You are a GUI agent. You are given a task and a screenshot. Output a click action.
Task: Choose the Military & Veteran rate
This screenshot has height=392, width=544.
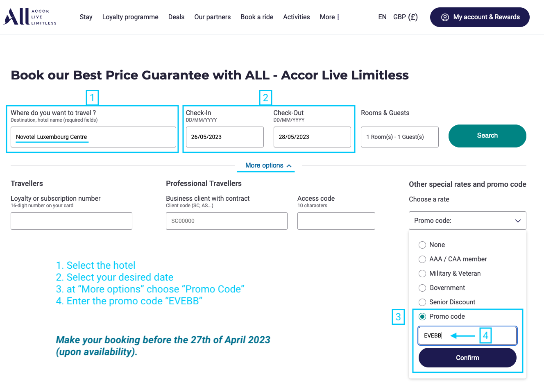pyautogui.click(x=422, y=274)
